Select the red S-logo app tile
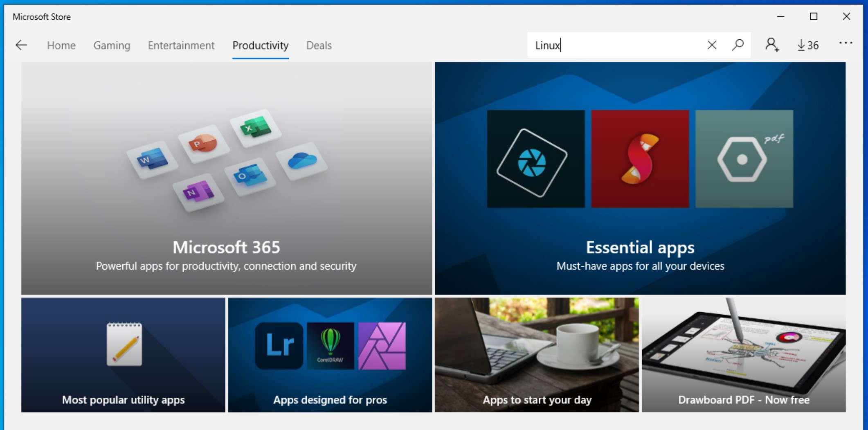 pos(640,159)
